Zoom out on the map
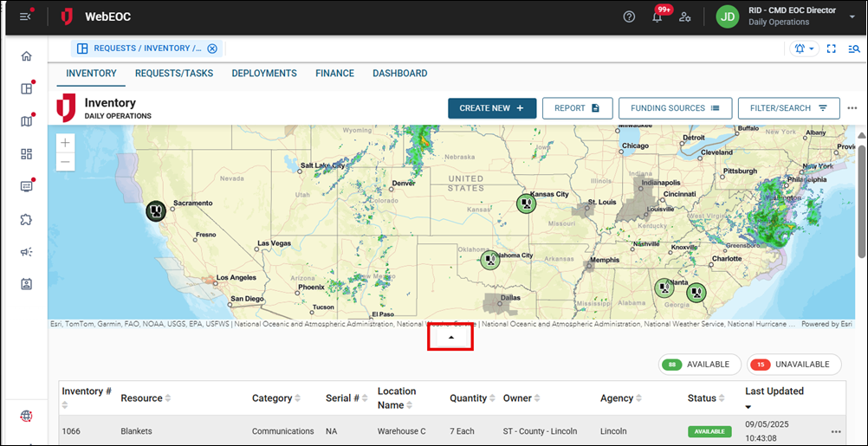 pos(65,162)
